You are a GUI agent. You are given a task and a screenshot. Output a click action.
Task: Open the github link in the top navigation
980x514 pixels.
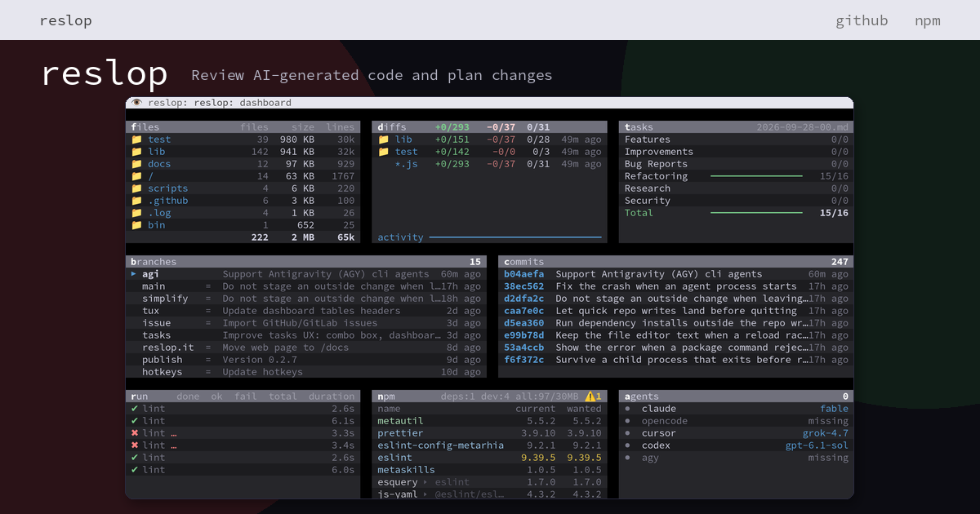[x=862, y=20]
